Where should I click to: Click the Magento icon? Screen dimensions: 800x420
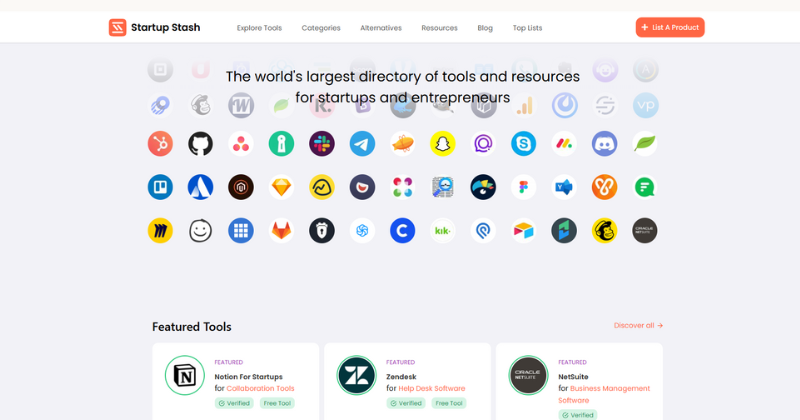241,187
